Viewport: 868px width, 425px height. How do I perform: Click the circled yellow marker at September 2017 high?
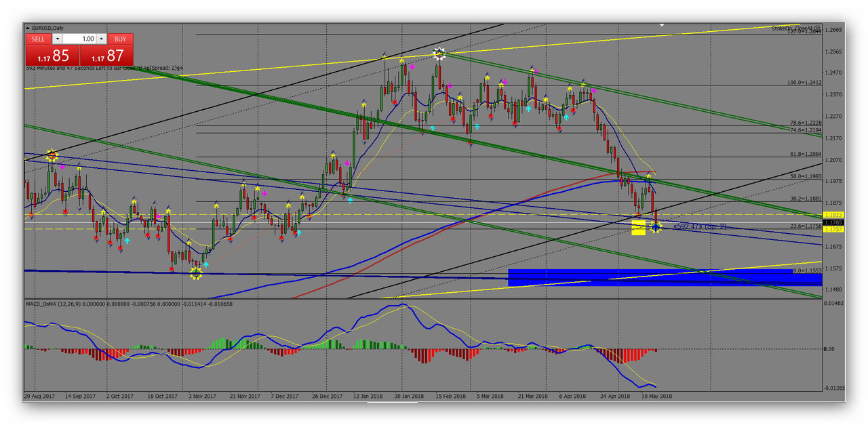pyautogui.click(x=52, y=157)
